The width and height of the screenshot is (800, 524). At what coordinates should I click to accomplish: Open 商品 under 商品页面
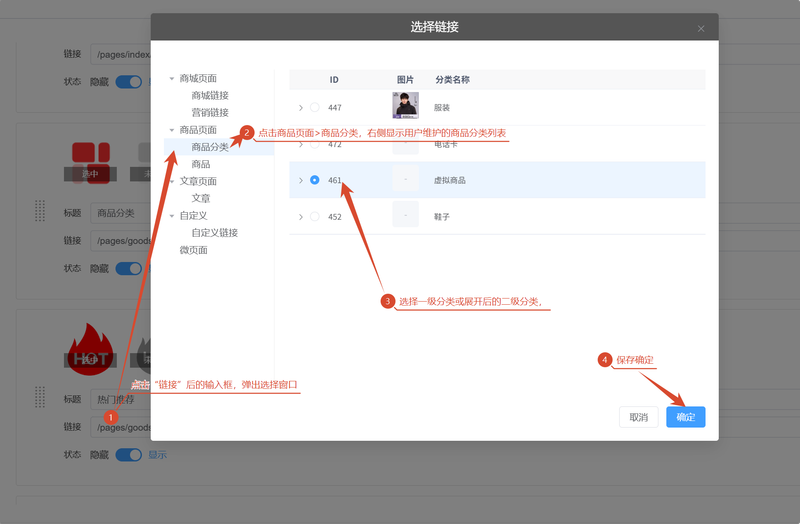pyautogui.click(x=201, y=164)
